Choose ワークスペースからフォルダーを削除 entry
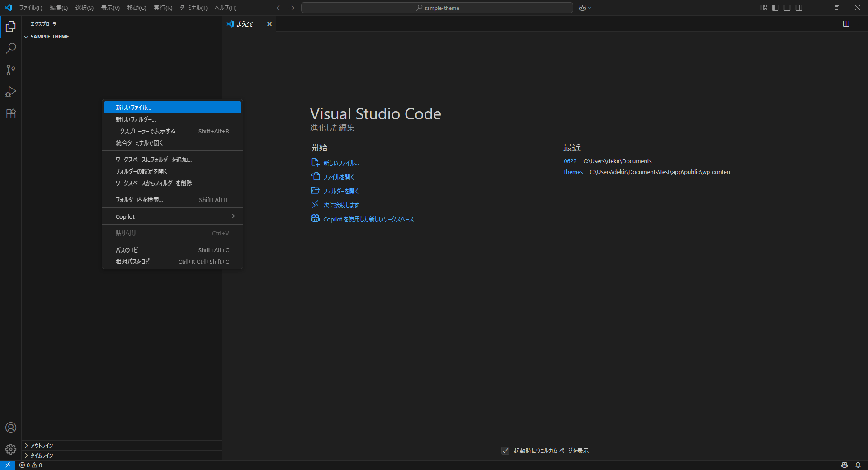Screen dimensions: 868x470 tap(172, 183)
